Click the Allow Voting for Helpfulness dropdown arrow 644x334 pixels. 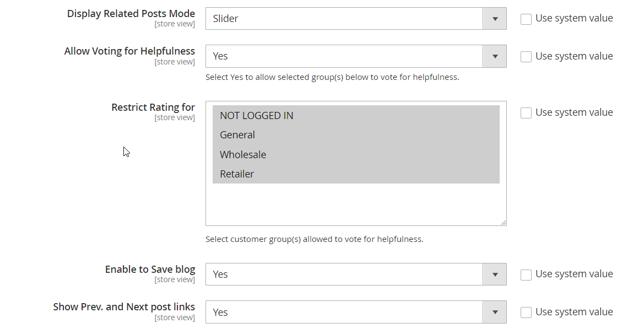pyautogui.click(x=495, y=56)
